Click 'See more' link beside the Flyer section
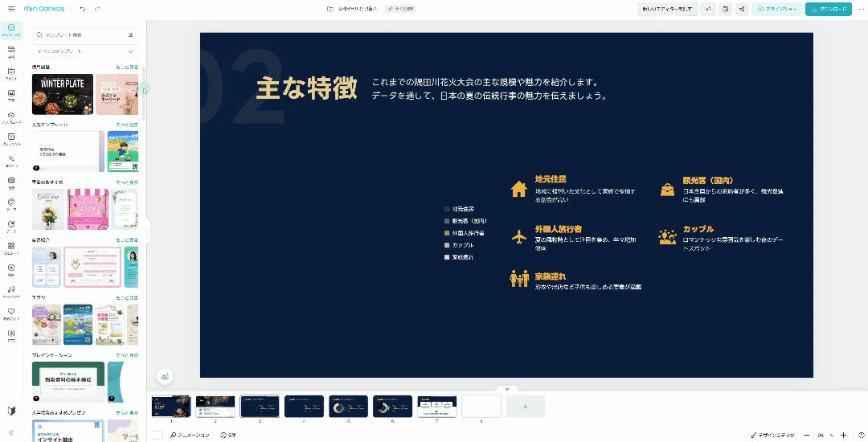 [x=127, y=297]
